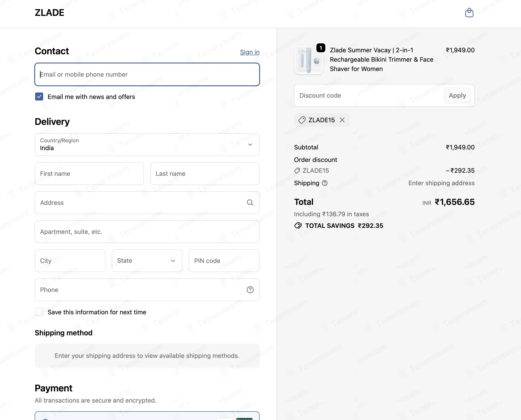Click the City input field

point(70,260)
